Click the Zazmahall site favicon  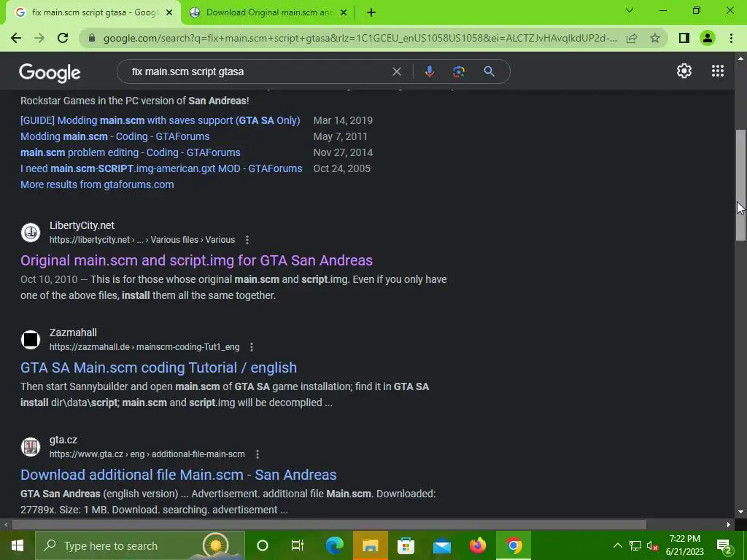tap(31, 340)
